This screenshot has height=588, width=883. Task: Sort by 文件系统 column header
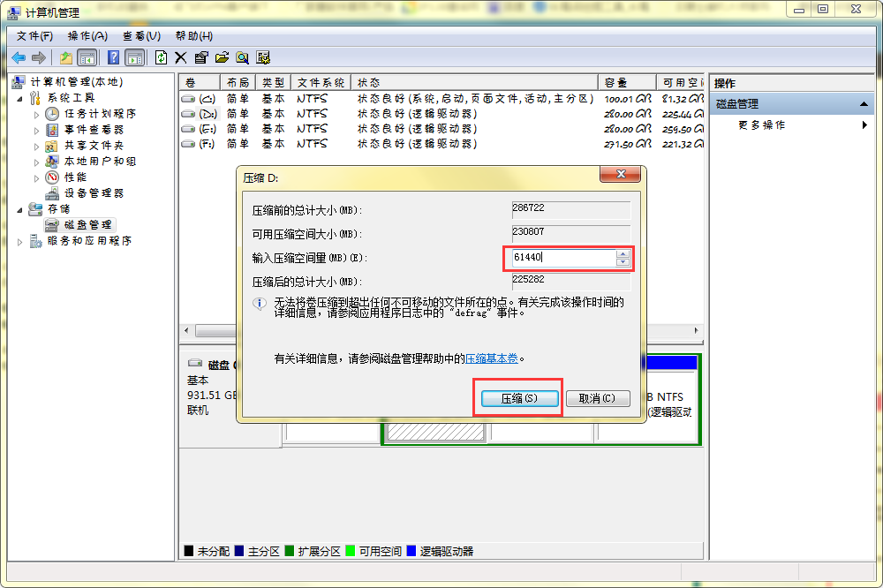[x=321, y=82]
